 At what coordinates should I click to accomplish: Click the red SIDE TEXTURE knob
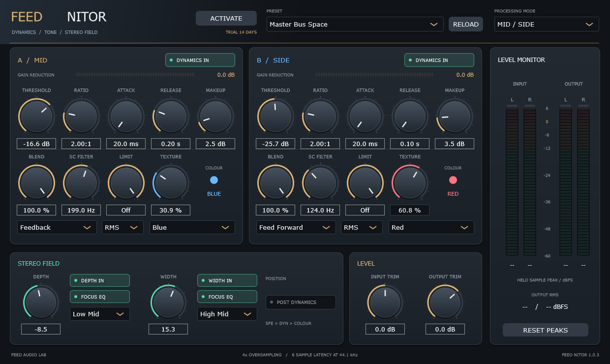[x=410, y=182]
